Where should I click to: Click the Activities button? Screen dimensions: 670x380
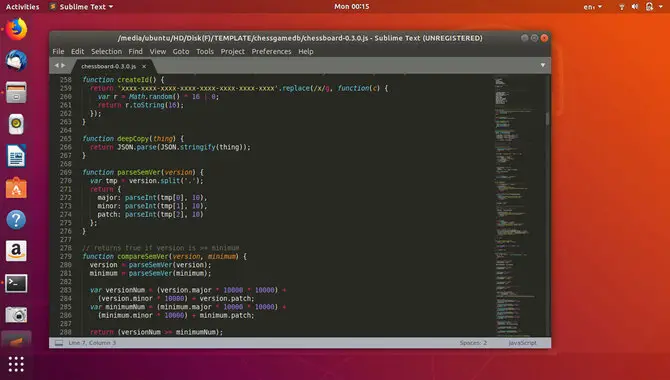coord(22,7)
